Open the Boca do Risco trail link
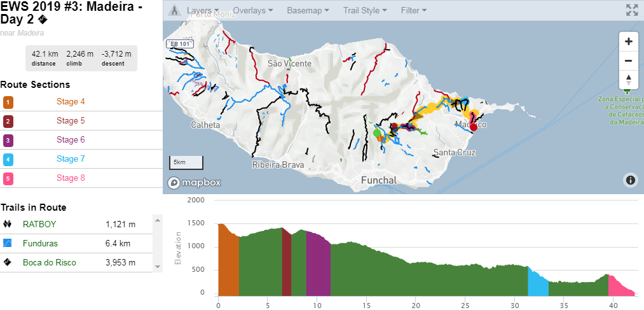The height and width of the screenshot is (310, 644). click(x=49, y=262)
